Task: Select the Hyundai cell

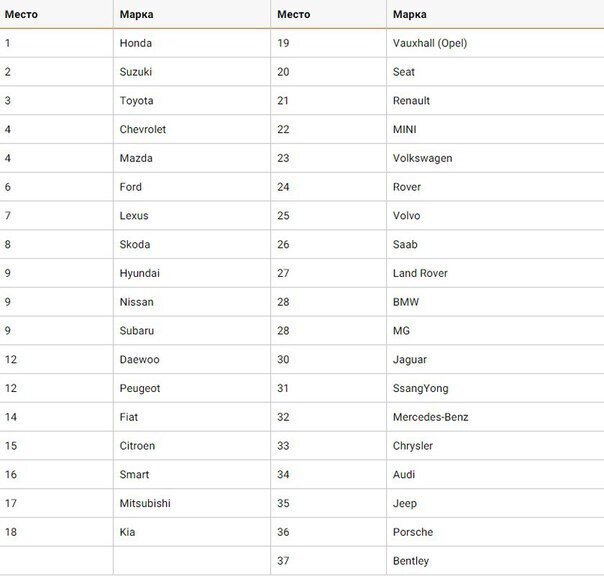Action: [x=139, y=273]
